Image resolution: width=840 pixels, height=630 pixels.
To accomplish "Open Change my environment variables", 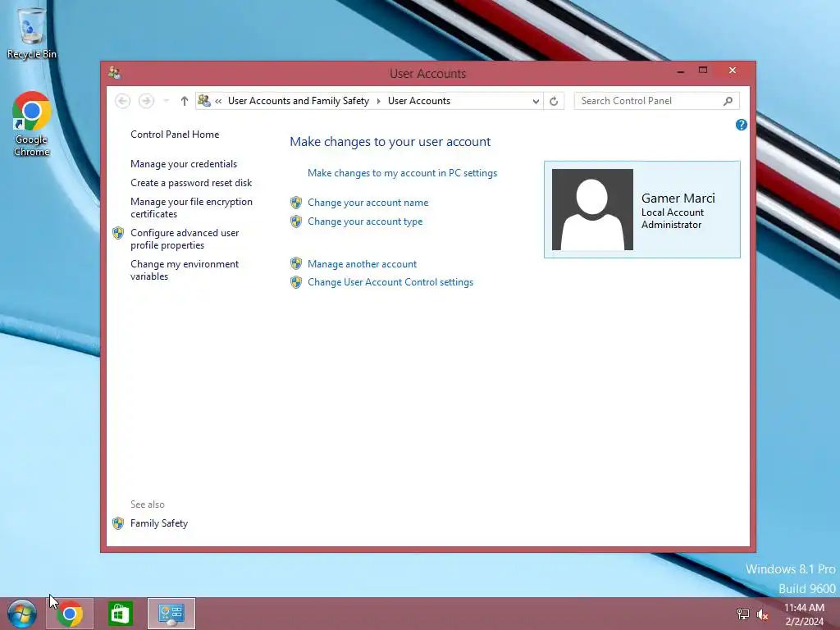I will 185,270.
